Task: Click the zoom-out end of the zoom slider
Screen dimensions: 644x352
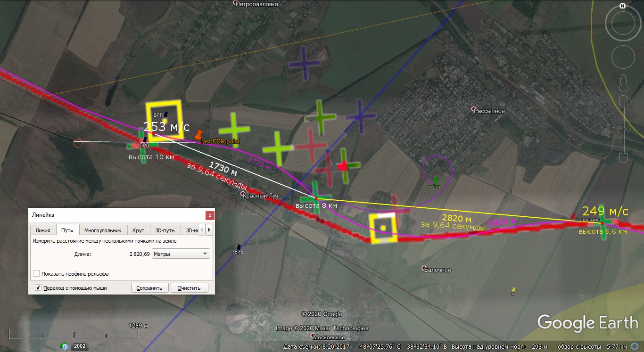Action: 624,157
